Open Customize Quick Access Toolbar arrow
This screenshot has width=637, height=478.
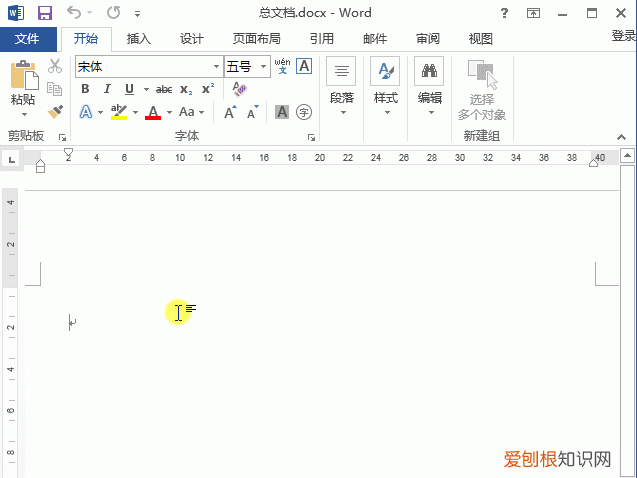coord(137,14)
